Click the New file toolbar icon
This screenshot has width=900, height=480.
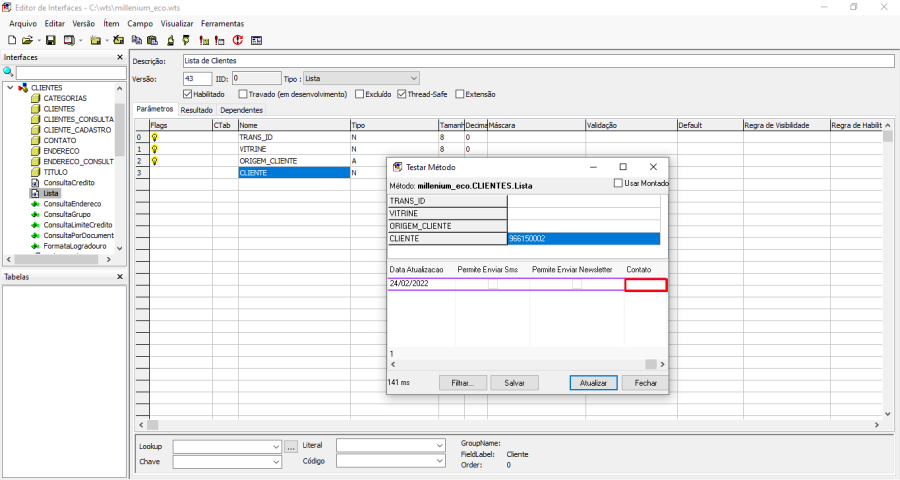[x=12, y=40]
